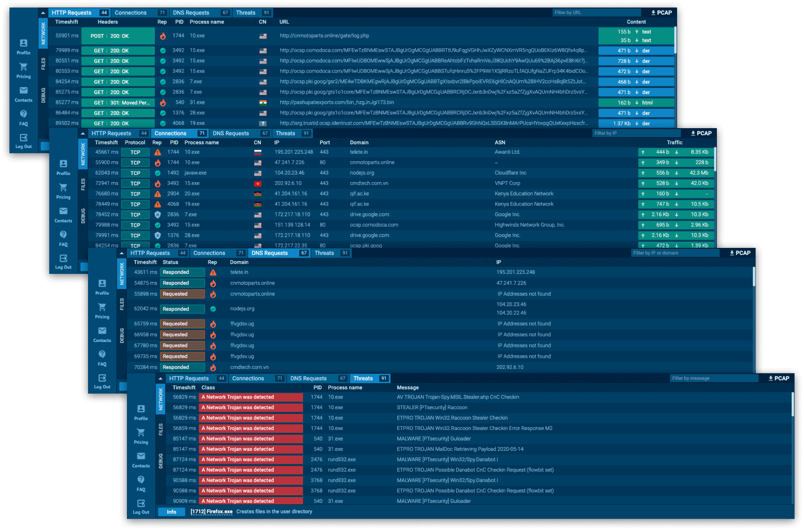Click the green checkmark icon for nodejs.org DNS
The height and width of the screenshot is (532, 804).
213,309
